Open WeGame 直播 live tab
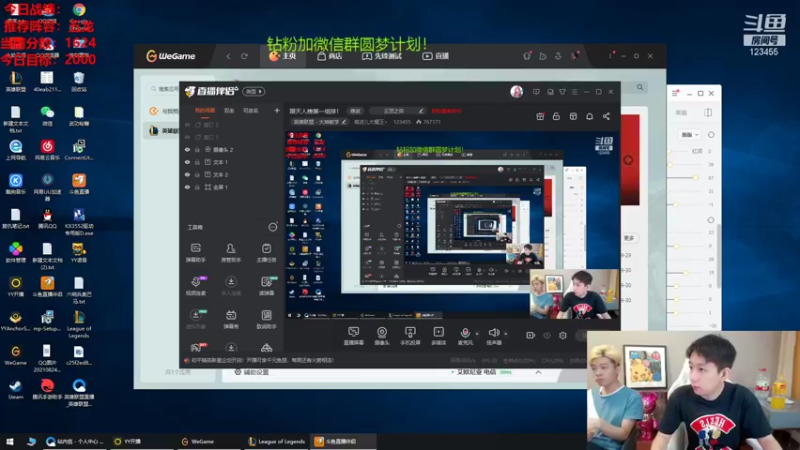Viewport: 800px width, 450px height. click(x=436, y=56)
